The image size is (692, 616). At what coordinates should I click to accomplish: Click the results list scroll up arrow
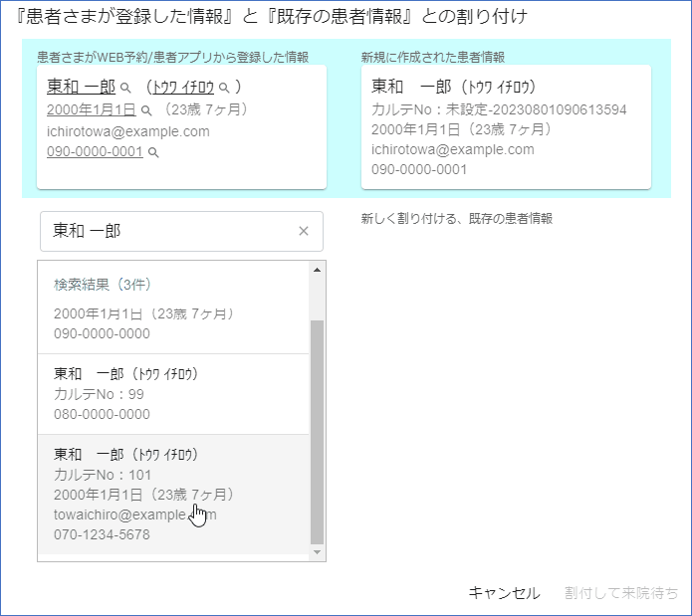tap(318, 270)
